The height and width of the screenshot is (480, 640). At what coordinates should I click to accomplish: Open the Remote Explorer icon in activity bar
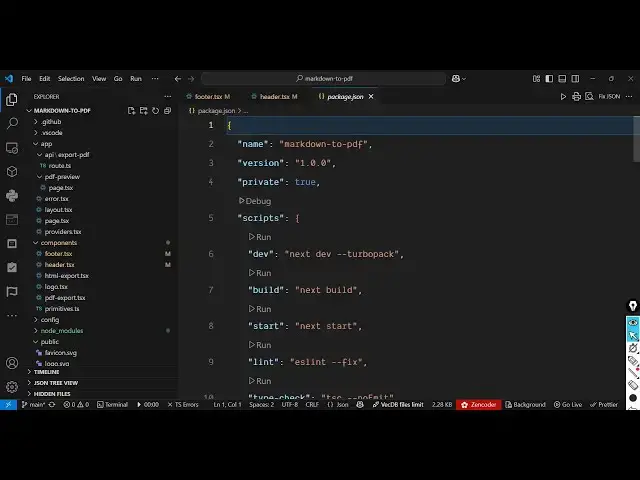(x=12, y=148)
